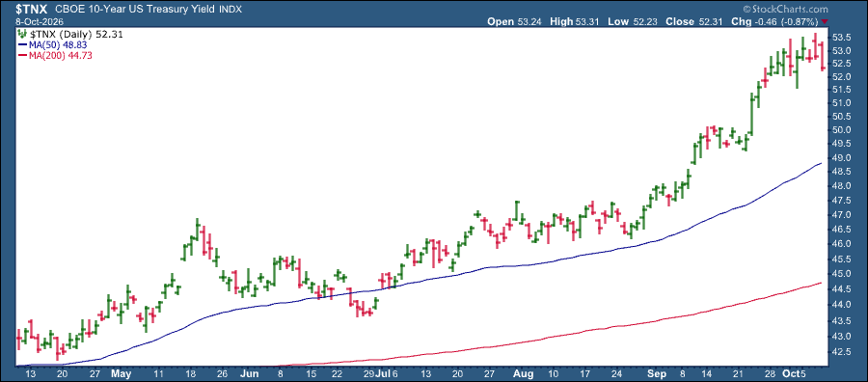Click the 11 date label after May
This screenshot has width=868, height=382.
[159, 373]
